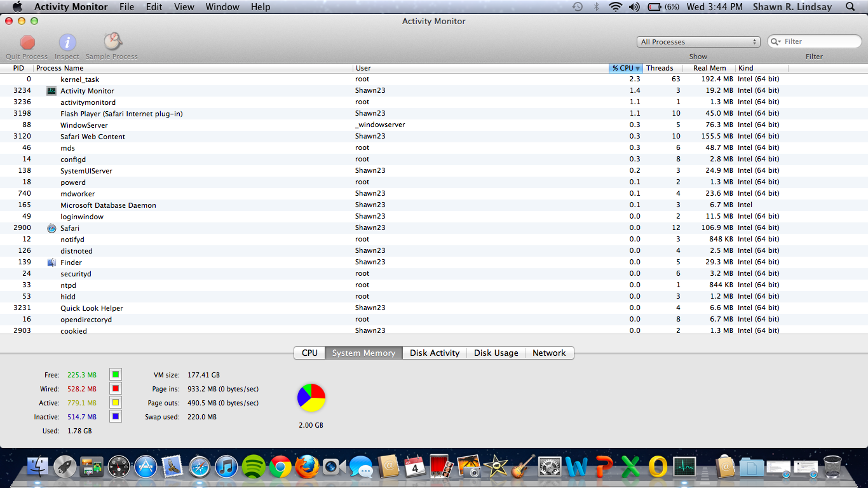Toggle sort order on % CPU column
The height and width of the screenshot is (488, 868).
coord(626,68)
